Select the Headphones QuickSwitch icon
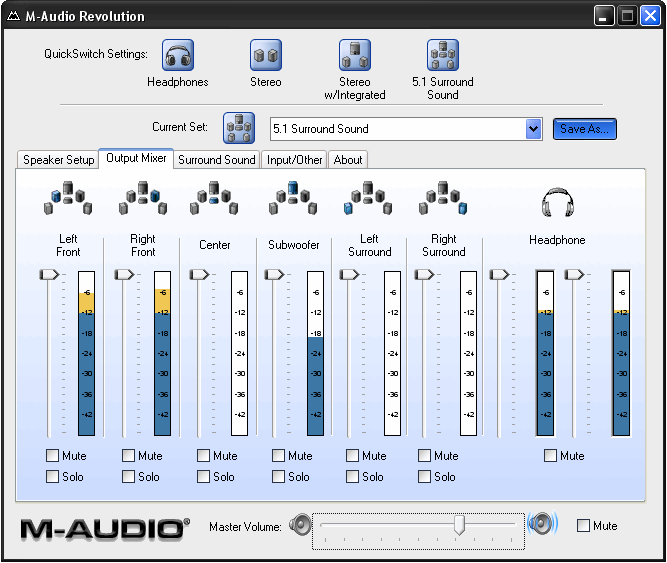The width and height of the screenshot is (667, 563). coord(178,55)
